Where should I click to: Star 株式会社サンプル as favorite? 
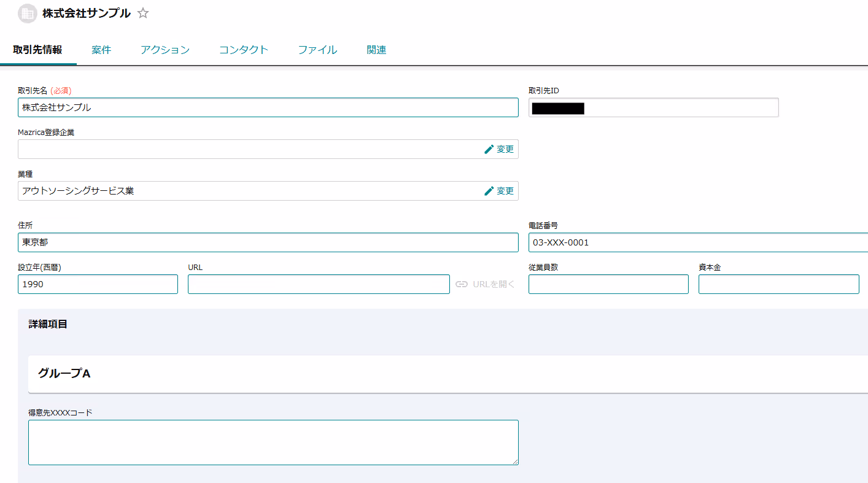coord(143,13)
